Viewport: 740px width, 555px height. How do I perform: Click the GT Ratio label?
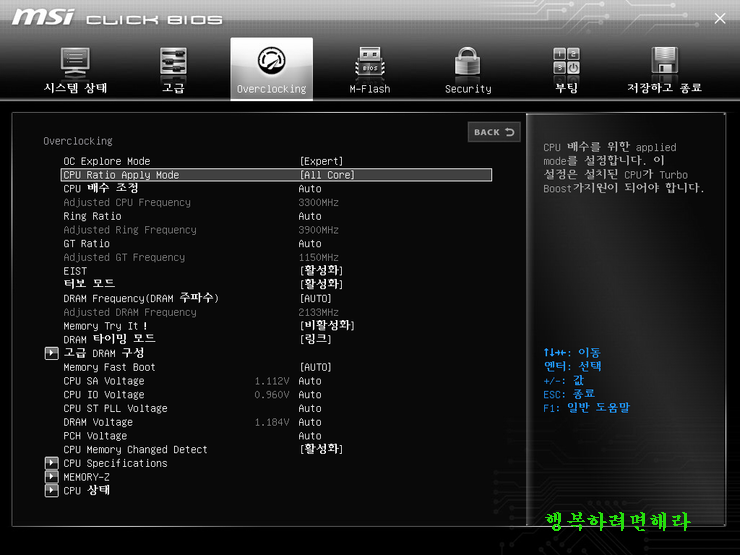coord(86,244)
